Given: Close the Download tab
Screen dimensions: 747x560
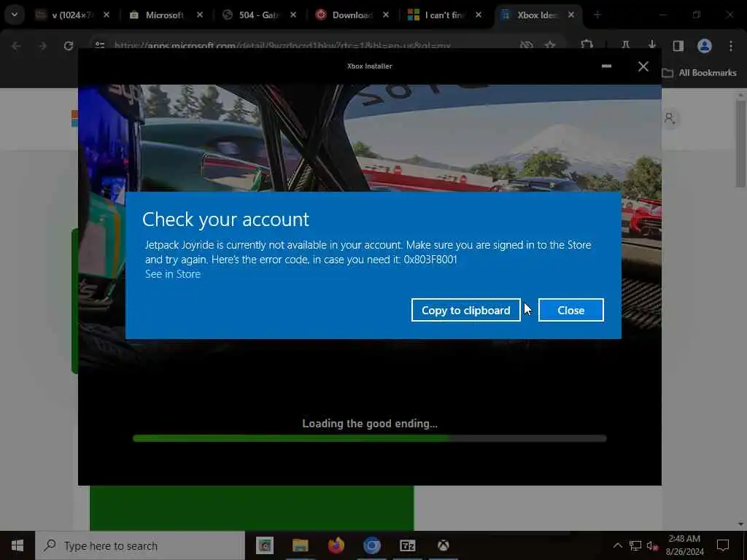Looking at the screenshot, I should (x=385, y=15).
